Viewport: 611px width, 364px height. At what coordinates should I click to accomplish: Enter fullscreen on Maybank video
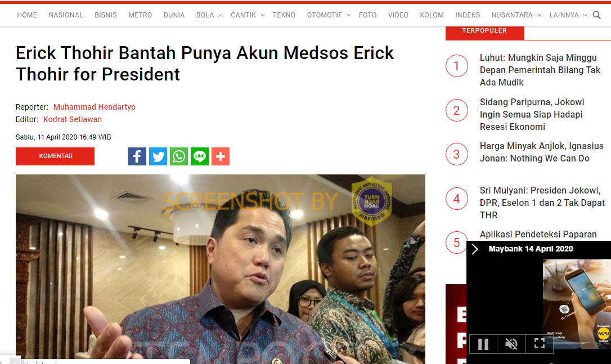[x=540, y=344]
